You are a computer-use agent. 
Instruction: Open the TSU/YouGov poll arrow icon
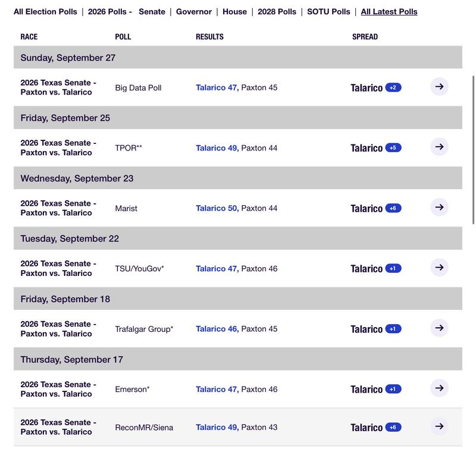click(439, 268)
